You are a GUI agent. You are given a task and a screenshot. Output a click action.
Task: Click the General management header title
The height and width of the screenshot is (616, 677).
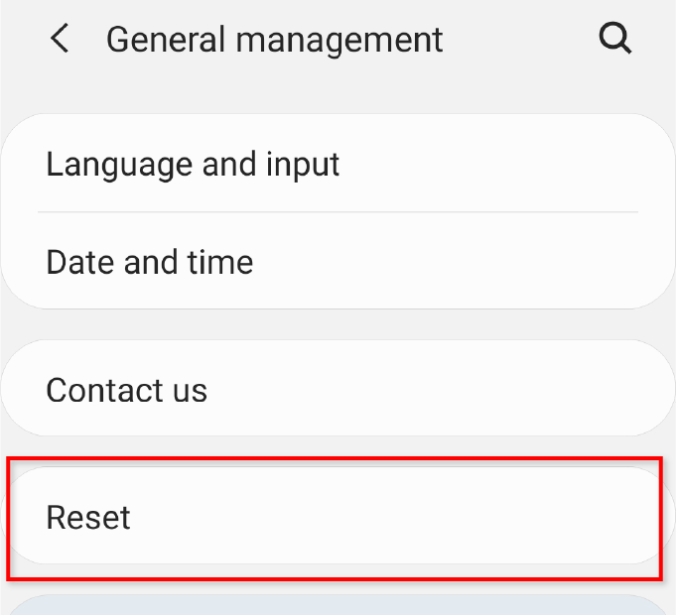coord(275,40)
